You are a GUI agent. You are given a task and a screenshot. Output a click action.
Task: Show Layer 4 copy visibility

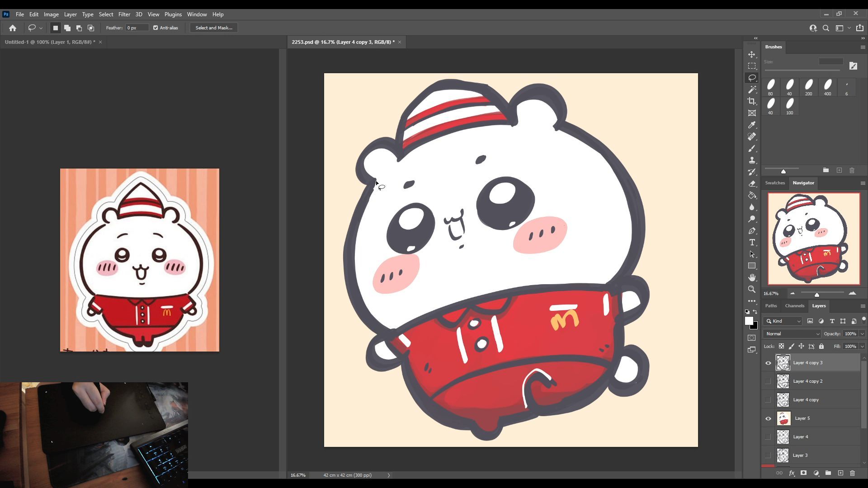click(768, 400)
